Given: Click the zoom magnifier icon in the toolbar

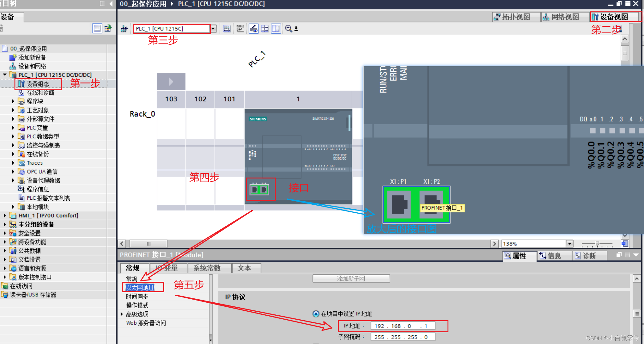Looking at the screenshot, I should point(288,29).
